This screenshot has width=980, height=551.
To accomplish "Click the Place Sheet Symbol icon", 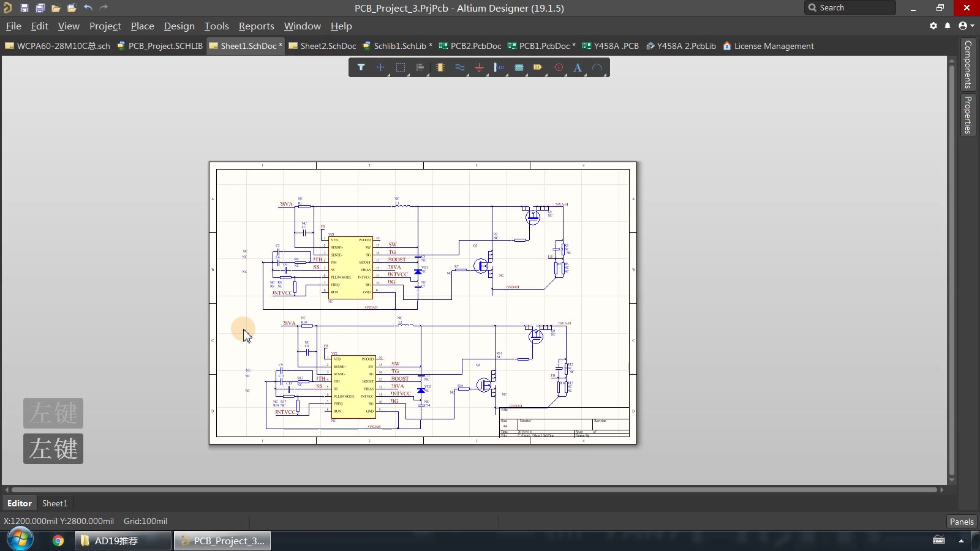I will click(x=519, y=67).
